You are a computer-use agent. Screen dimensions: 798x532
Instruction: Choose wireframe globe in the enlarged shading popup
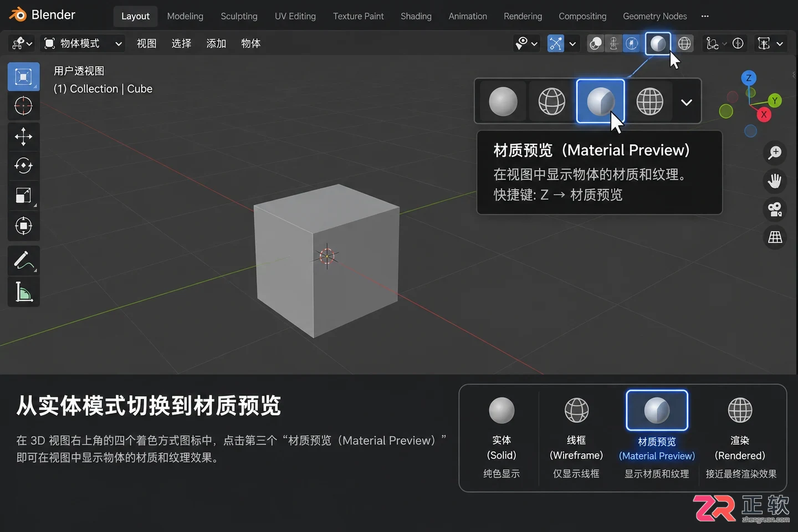[x=551, y=101]
